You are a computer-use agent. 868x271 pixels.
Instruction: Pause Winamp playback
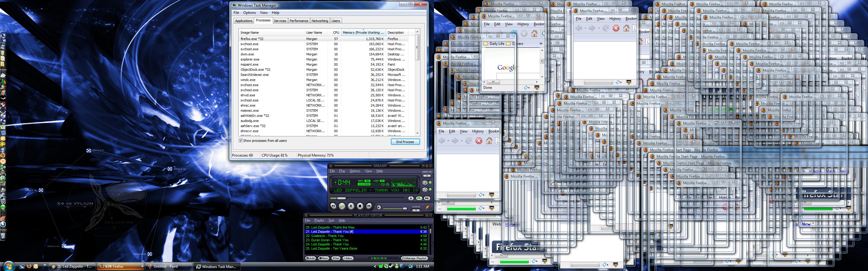[351, 206]
